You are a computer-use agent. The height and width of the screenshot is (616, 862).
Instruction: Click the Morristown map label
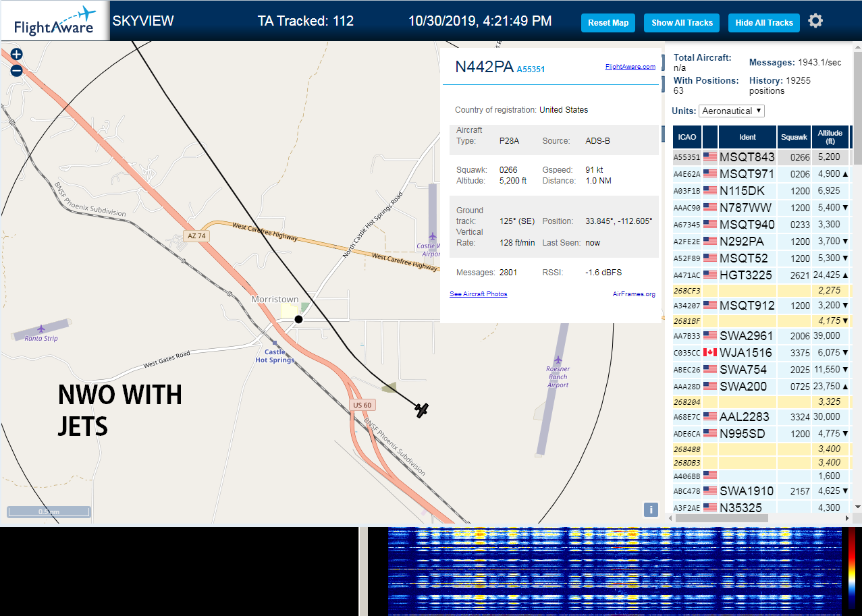(275, 299)
